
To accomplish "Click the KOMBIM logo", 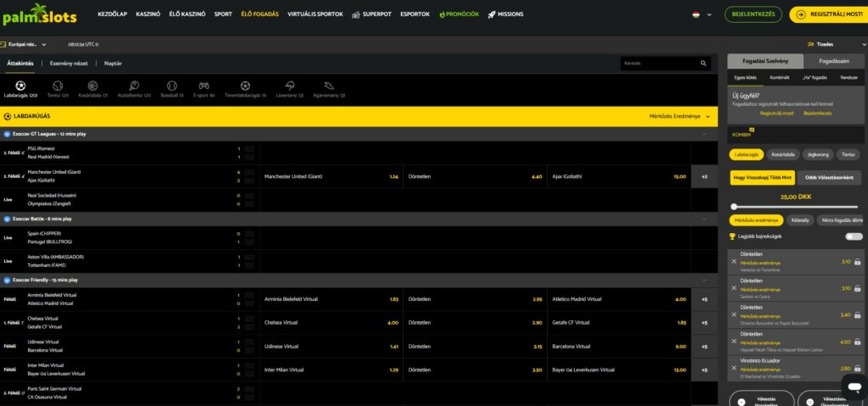I will [x=743, y=133].
